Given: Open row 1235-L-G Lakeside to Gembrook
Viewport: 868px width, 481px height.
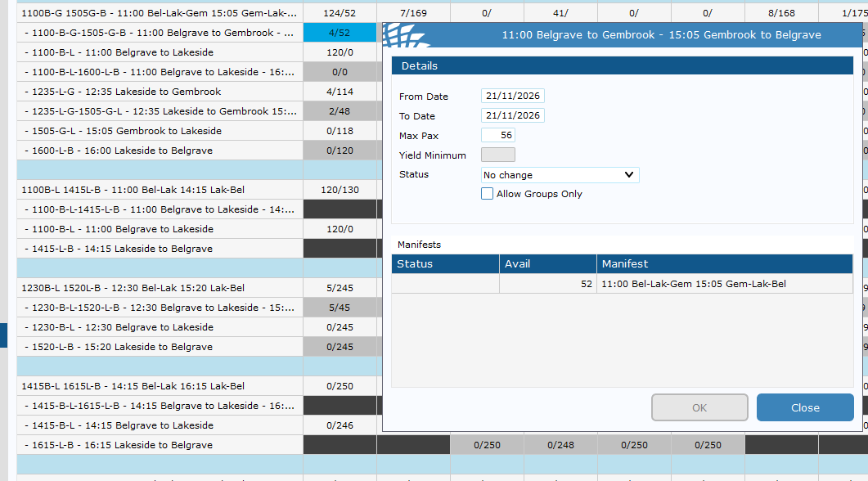Looking at the screenshot, I should click(x=160, y=92).
